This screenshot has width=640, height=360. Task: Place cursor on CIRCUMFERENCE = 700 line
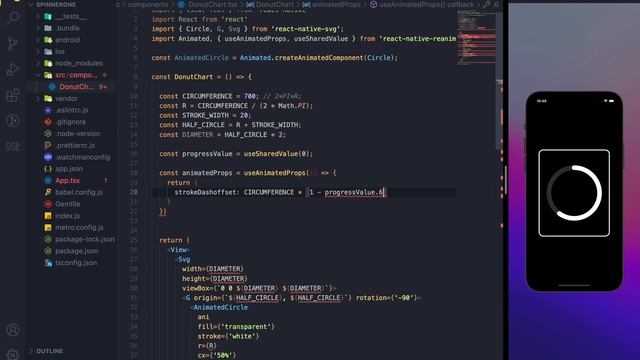coord(230,96)
